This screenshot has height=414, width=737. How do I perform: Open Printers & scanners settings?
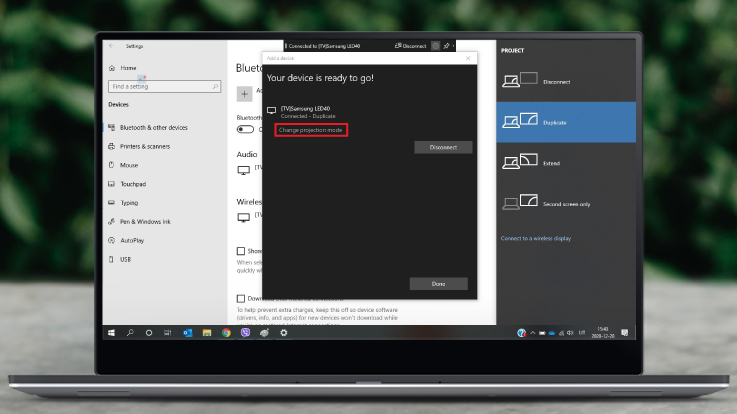[145, 146]
